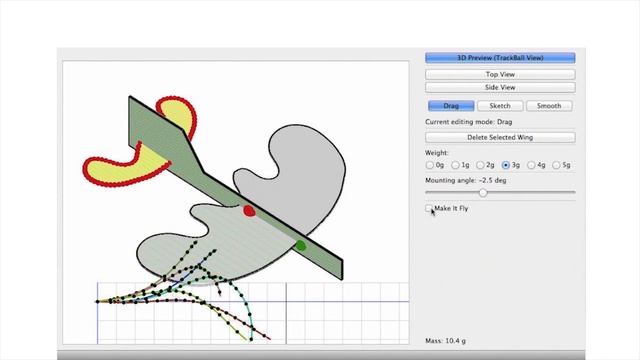Image resolution: width=640 pixels, height=360 pixels.
Task: Select the Sketch editing mode
Action: pyautogui.click(x=500, y=106)
